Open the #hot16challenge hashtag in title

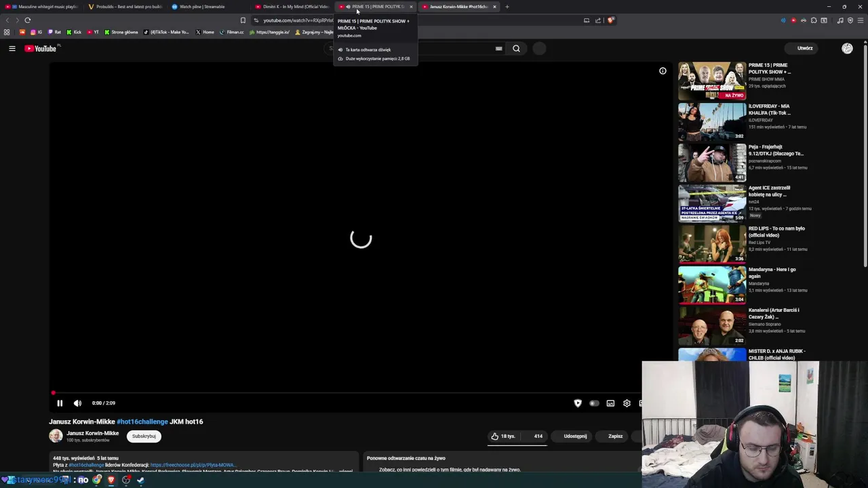142,422
